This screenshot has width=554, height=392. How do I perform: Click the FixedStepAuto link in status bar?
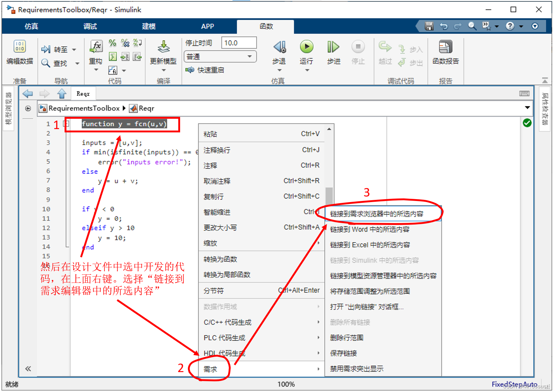tap(514, 384)
